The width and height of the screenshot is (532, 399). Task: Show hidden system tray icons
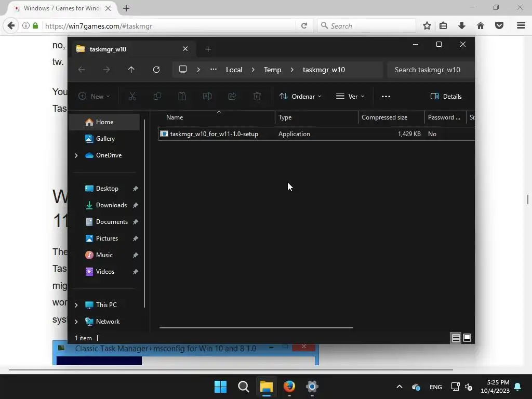pos(400,387)
